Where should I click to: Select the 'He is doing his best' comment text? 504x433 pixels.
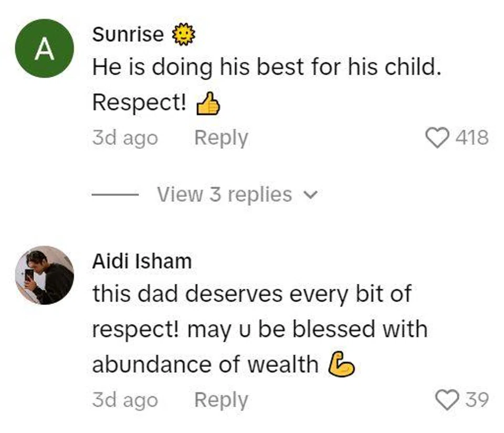tap(266, 68)
